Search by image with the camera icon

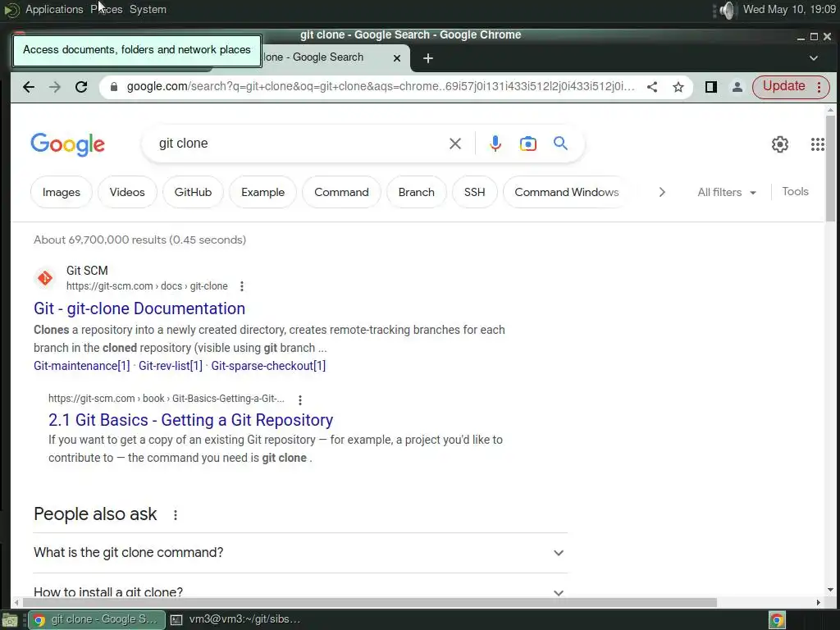[527, 144]
